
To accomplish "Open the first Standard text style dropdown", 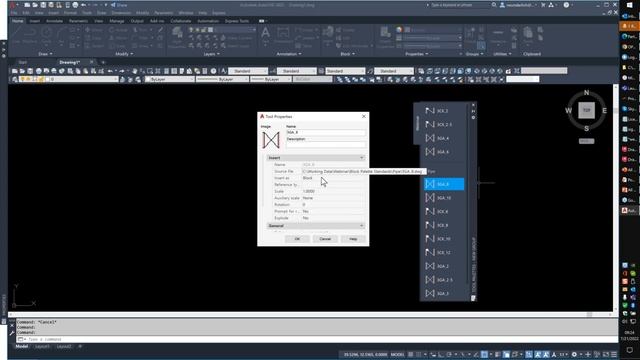I will [248, 71].
